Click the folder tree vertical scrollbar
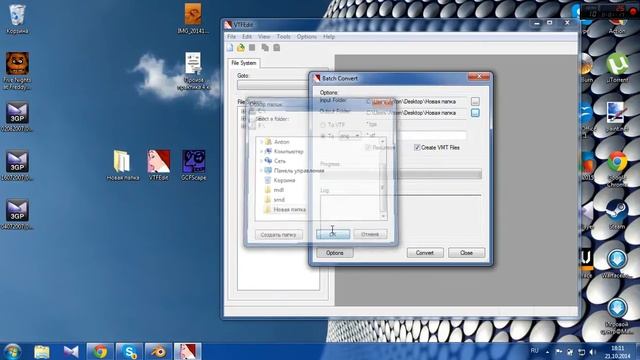640x360 pixels. (x=383, y=178)
